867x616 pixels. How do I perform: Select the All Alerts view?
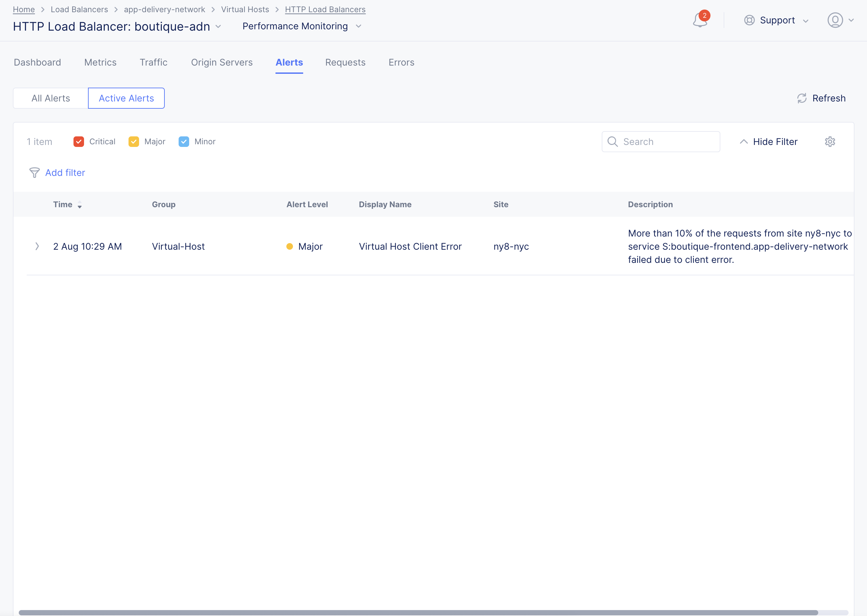coord(50,98)
